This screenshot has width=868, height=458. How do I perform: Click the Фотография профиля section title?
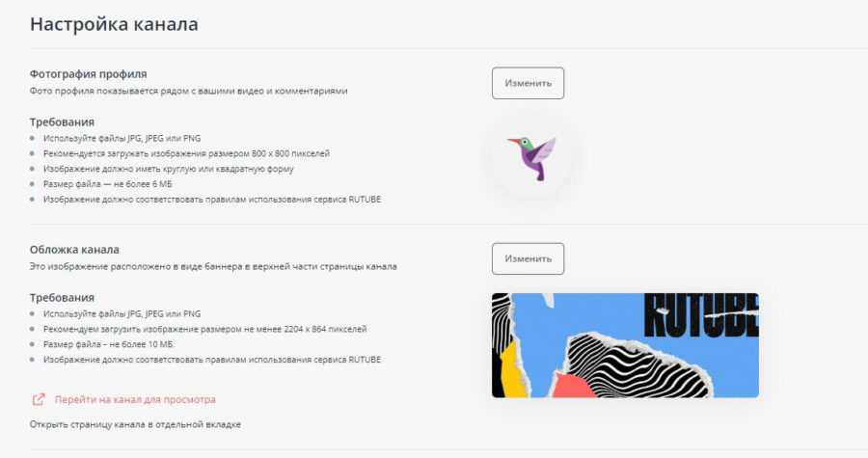[x=88, y=73]
